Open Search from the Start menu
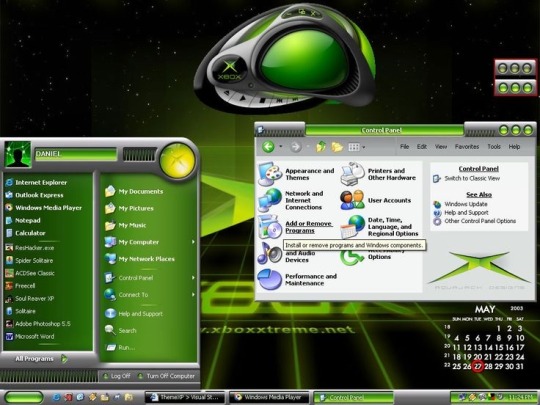540x405 pixels. click(121, 331)
